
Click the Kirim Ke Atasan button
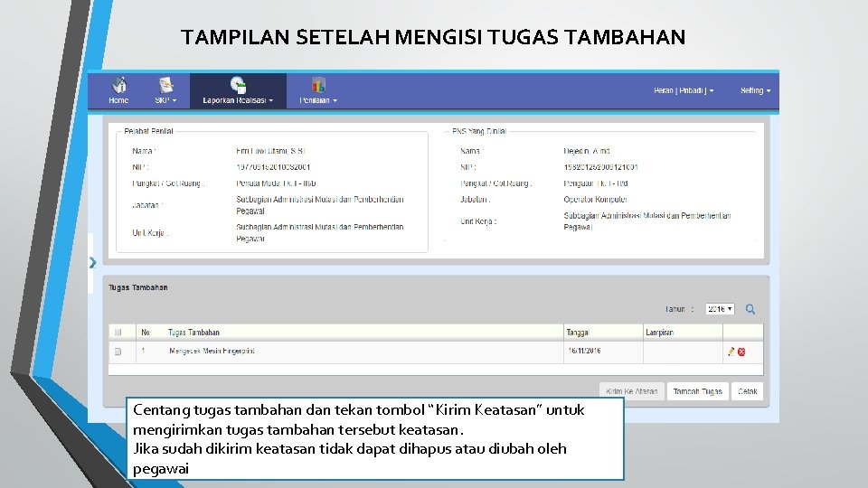click(632, 391)
